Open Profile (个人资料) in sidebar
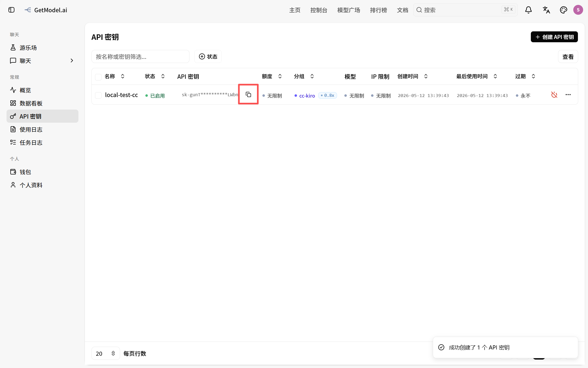The height and width of the screenshot is (368, 588). pos(42,185)
